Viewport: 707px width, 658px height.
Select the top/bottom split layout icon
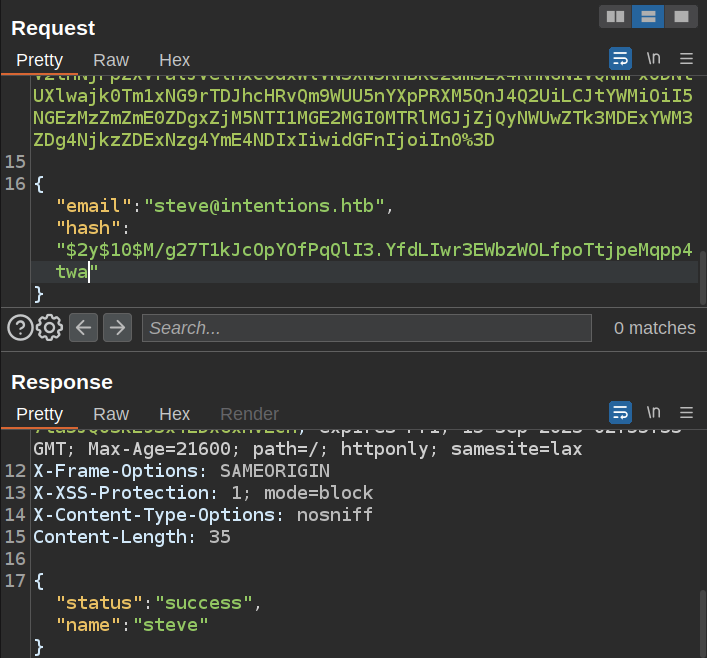(x=648, y=16)
